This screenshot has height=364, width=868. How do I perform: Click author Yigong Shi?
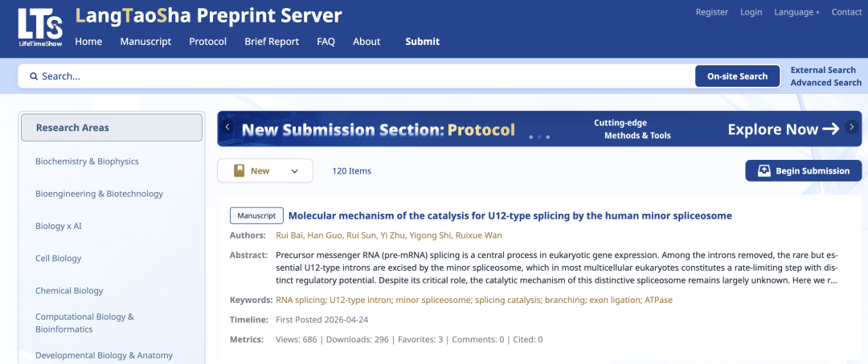[429, 235]
